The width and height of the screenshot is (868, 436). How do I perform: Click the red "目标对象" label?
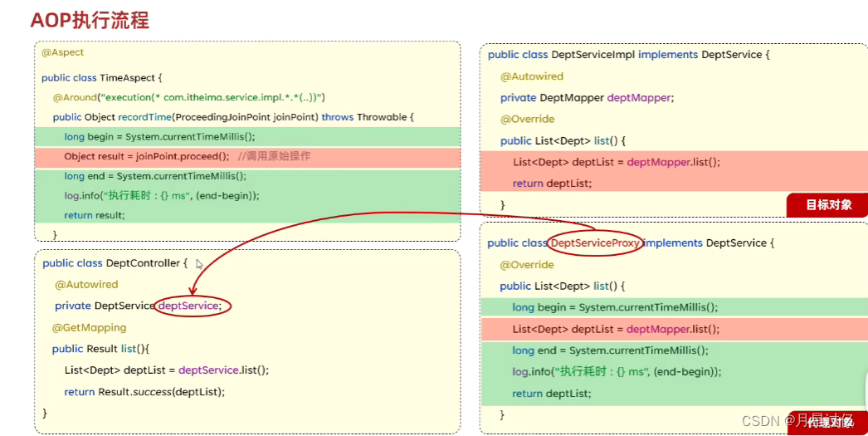pos(829,205)
